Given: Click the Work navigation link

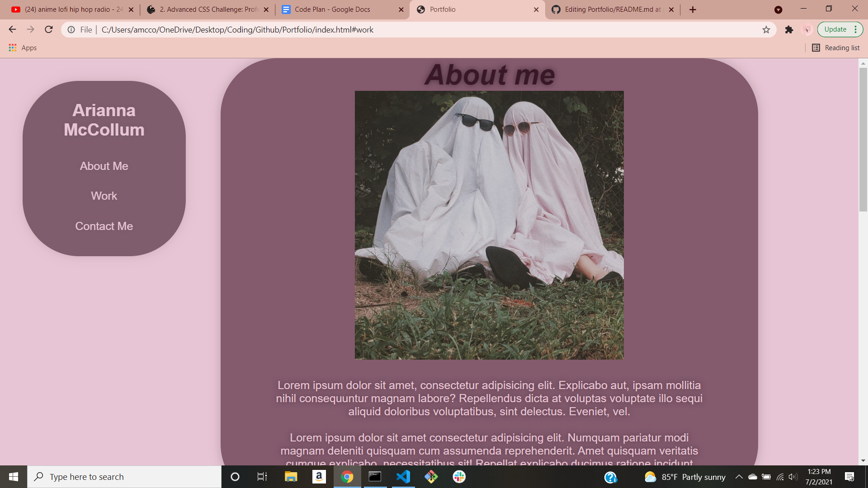Looking at the screenshot, I should [104, 196].
